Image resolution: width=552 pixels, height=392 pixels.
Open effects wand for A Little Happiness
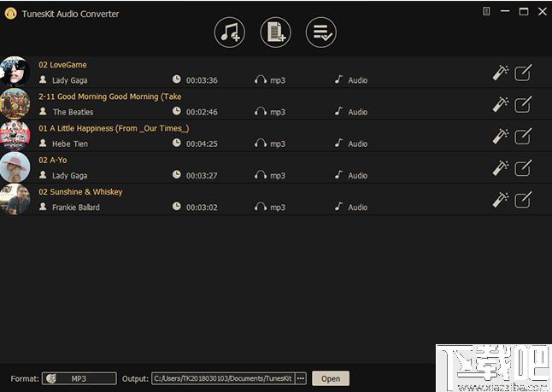click(x=500, y=136)
